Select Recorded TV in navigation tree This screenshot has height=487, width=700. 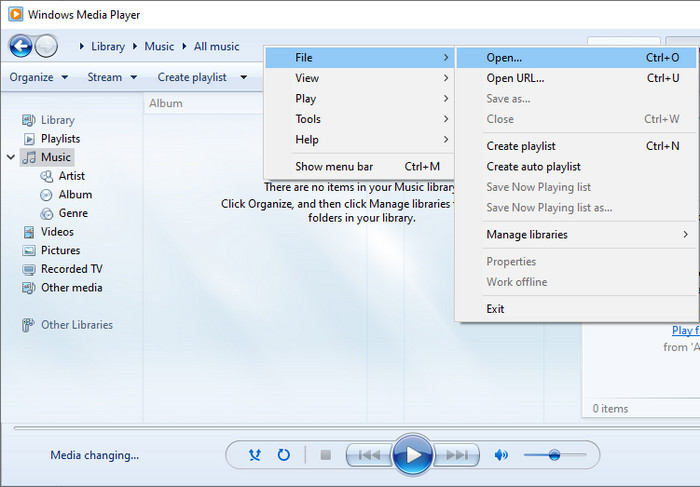(x=71, y=269)
